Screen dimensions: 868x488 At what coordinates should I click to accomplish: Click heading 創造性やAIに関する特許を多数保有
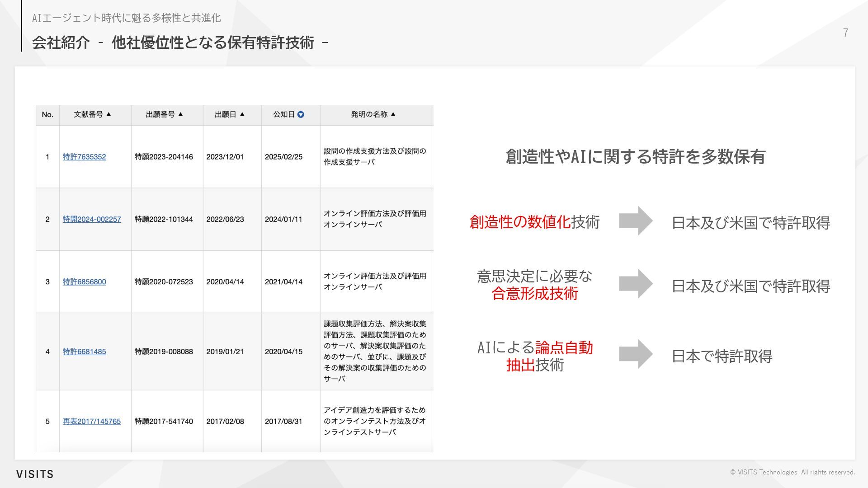click(x=635, y=157)
